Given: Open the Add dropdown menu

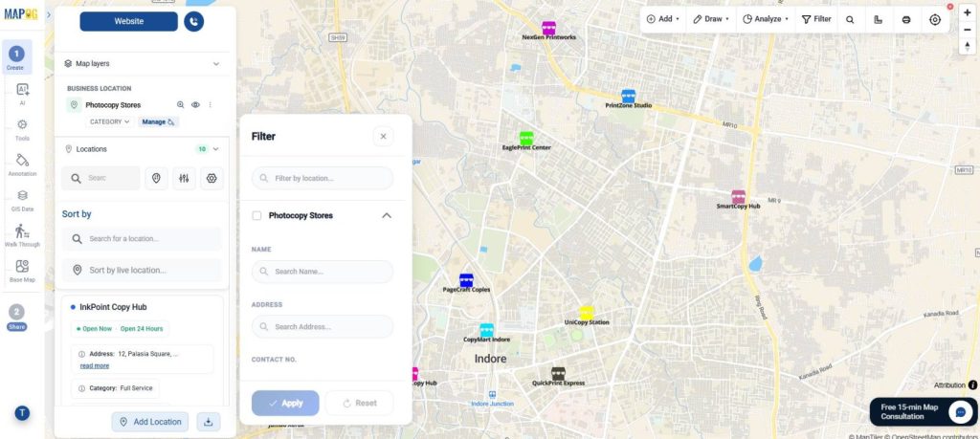Looking at the screenshot, I should (x=663, y=19).
